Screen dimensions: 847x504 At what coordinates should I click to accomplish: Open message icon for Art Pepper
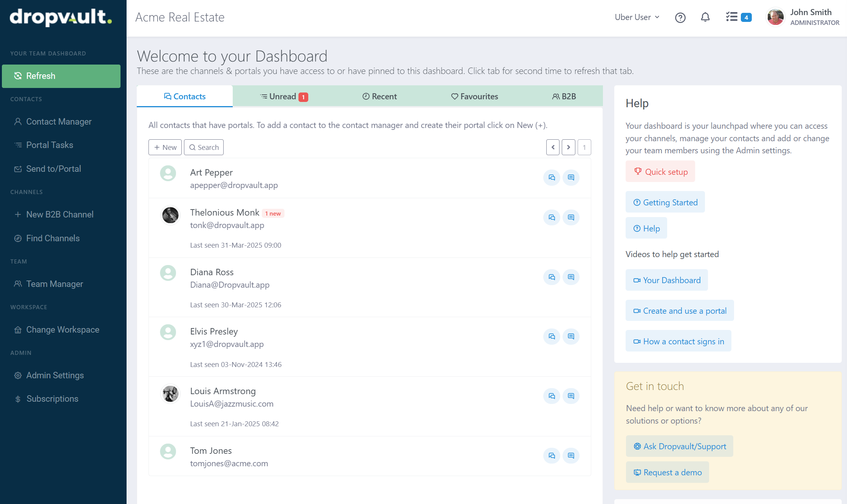pyautogui.click(x=571, y=177)
